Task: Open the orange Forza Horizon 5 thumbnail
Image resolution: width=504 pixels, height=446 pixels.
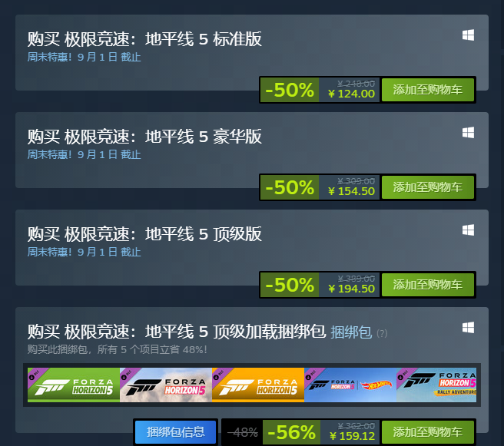Action: pyautogui.click(x=258, y=385)
